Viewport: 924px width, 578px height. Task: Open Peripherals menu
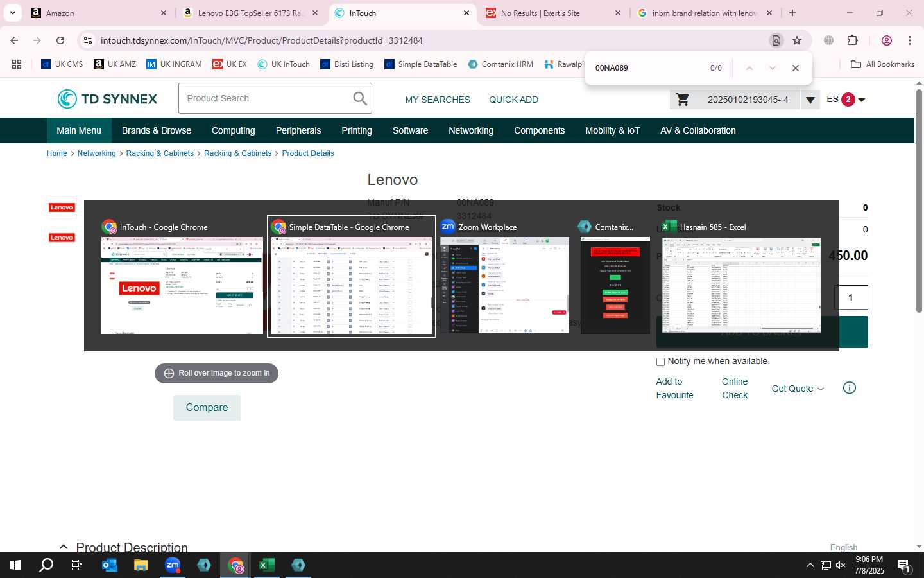pos(298,130)
